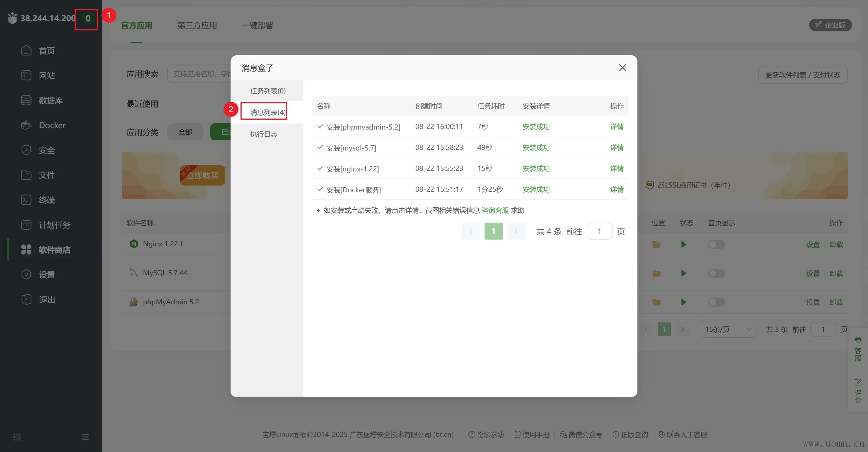The image size is (868, 452).
Task: Expand the 15条/页 page size dropdown
Action: (728, 329)
